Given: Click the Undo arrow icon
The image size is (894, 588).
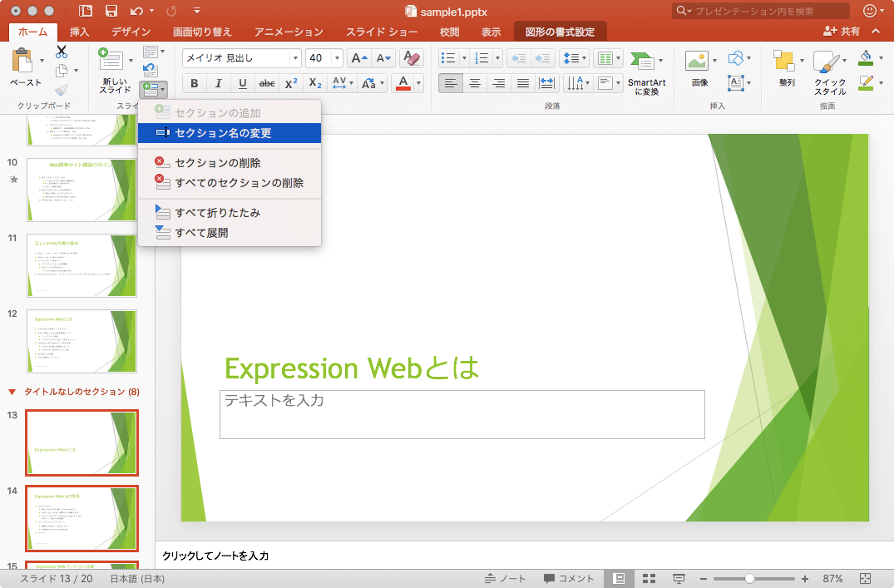Looking at the screenshot, I should (136, 11).
